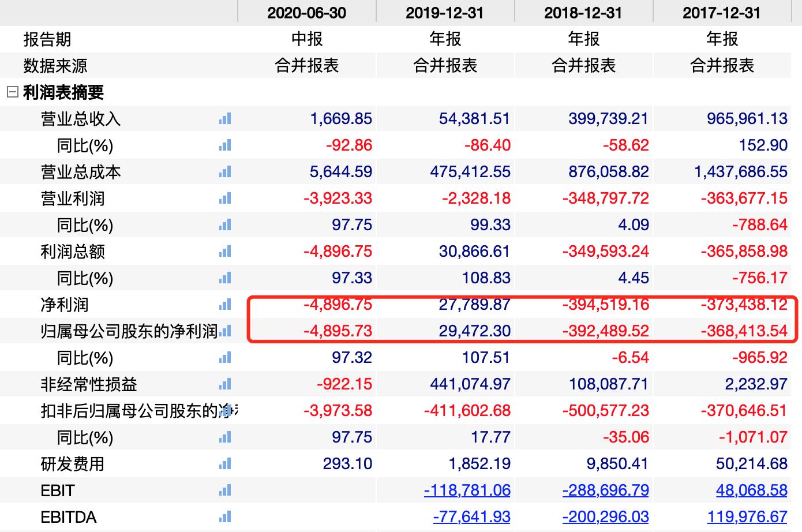
Task: Select the 归属母公司股东的净利润 row label
Action: (129, 331)
